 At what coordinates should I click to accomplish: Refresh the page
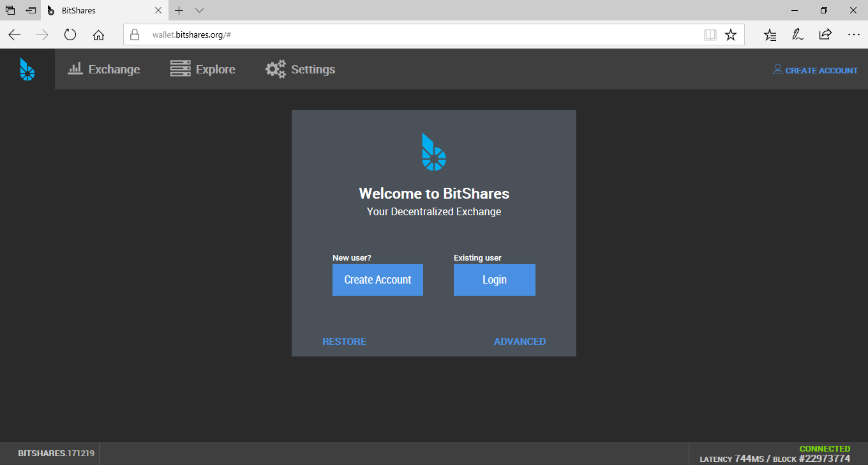pyautogui.click(x=70, y=34)
